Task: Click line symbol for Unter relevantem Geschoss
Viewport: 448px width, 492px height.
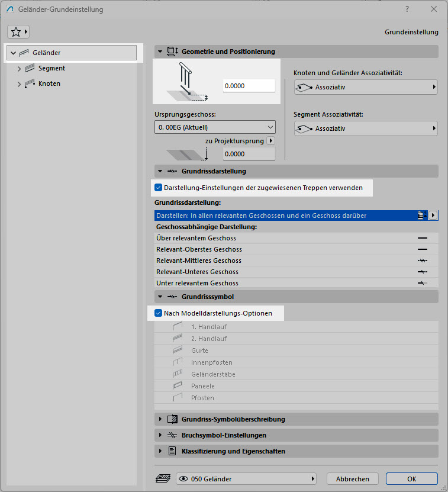Action: [x=422, y=283]
